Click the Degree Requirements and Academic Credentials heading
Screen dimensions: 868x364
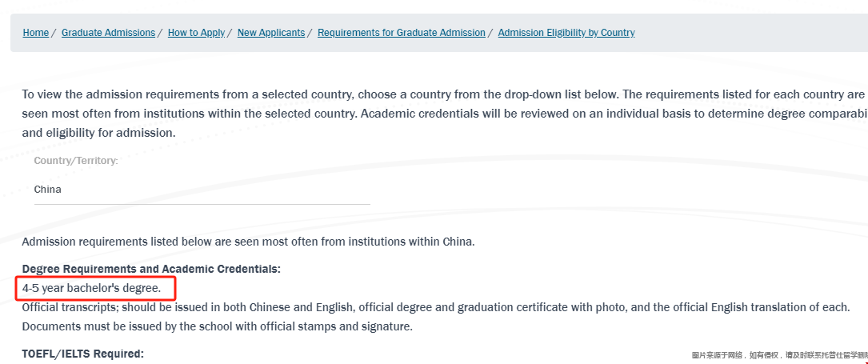(x=151, y=269)
